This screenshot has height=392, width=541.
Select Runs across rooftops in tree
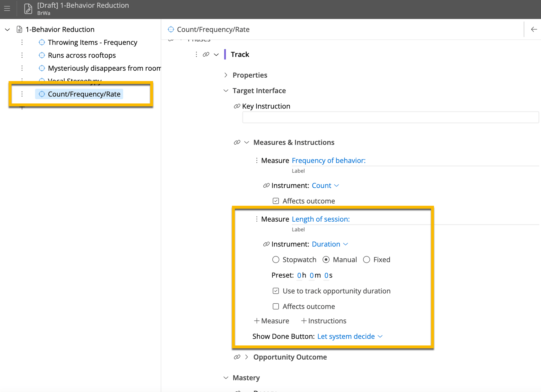tap(82, 55)
